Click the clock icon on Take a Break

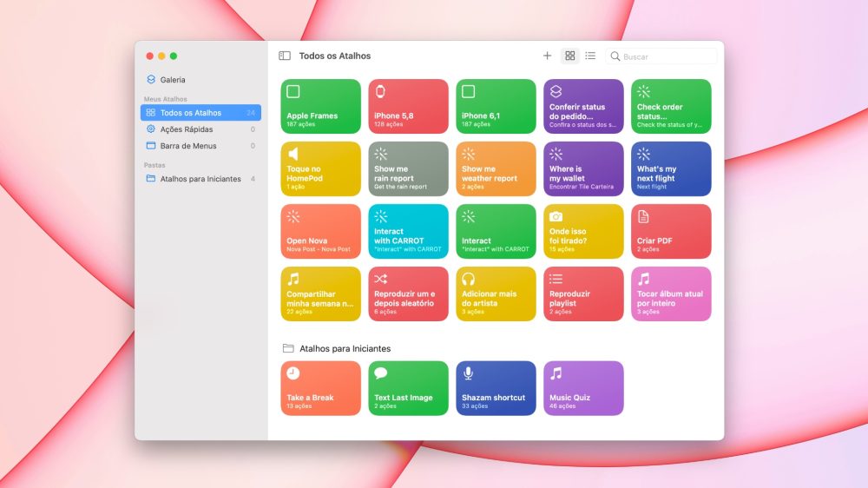coord(293,373)
